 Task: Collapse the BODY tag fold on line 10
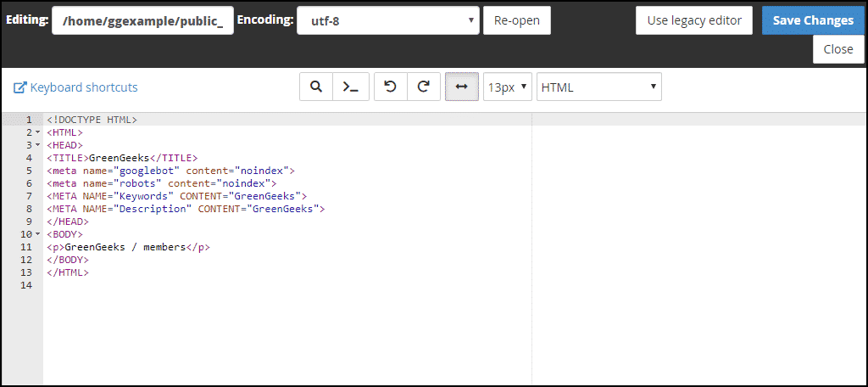tap(37, 234)
